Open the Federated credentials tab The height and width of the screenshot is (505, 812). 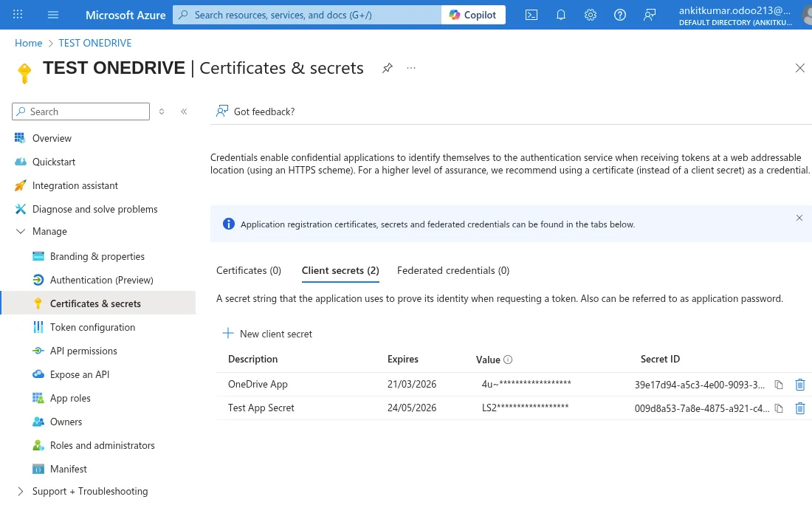point(453,270)
